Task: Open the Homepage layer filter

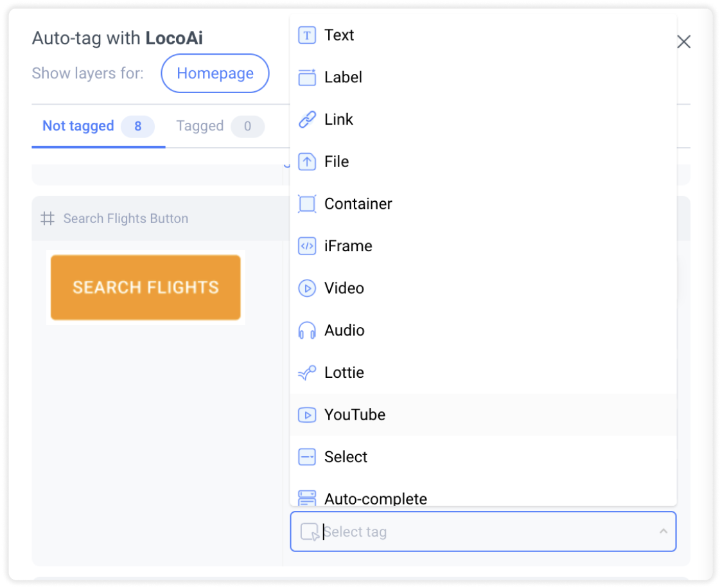Action: [215, 73]
